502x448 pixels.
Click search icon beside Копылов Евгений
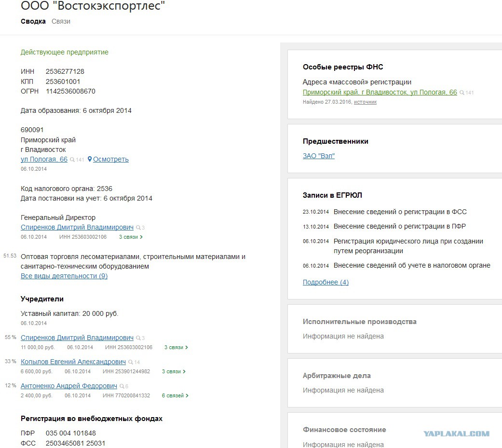[x=131, y=362]
